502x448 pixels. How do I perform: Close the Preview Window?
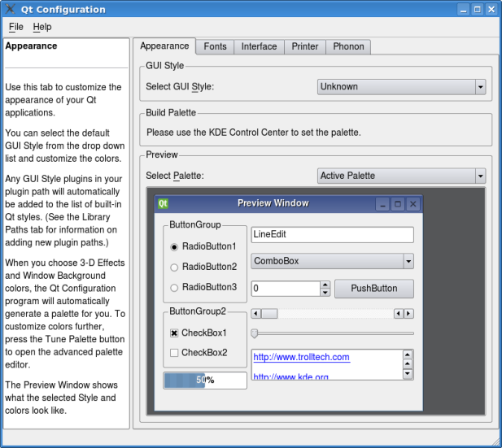413,204
